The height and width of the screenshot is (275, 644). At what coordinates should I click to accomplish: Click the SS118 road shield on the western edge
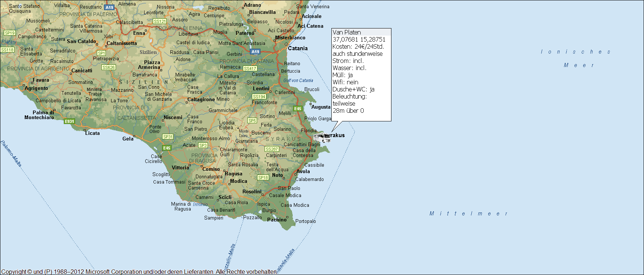[x=7, y=50]
